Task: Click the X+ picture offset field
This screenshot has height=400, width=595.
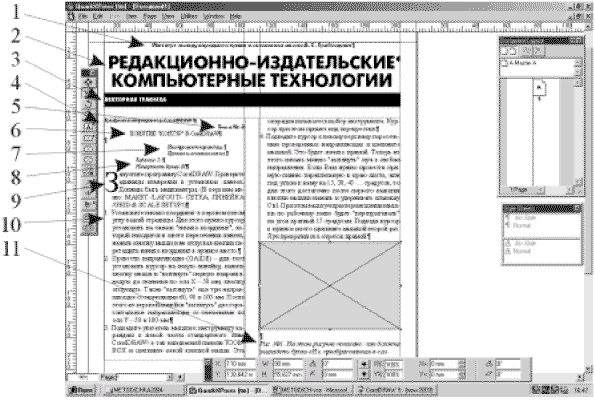Action: click(445, 364)
